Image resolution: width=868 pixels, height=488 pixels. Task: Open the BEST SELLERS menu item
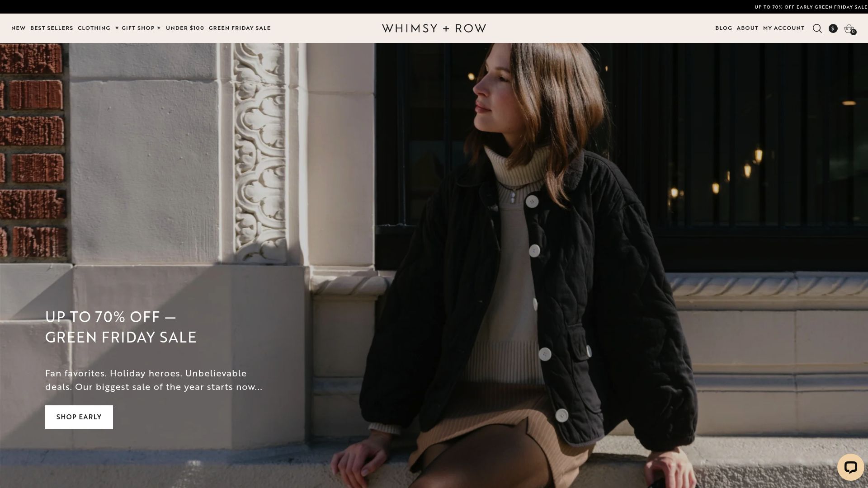51,28
